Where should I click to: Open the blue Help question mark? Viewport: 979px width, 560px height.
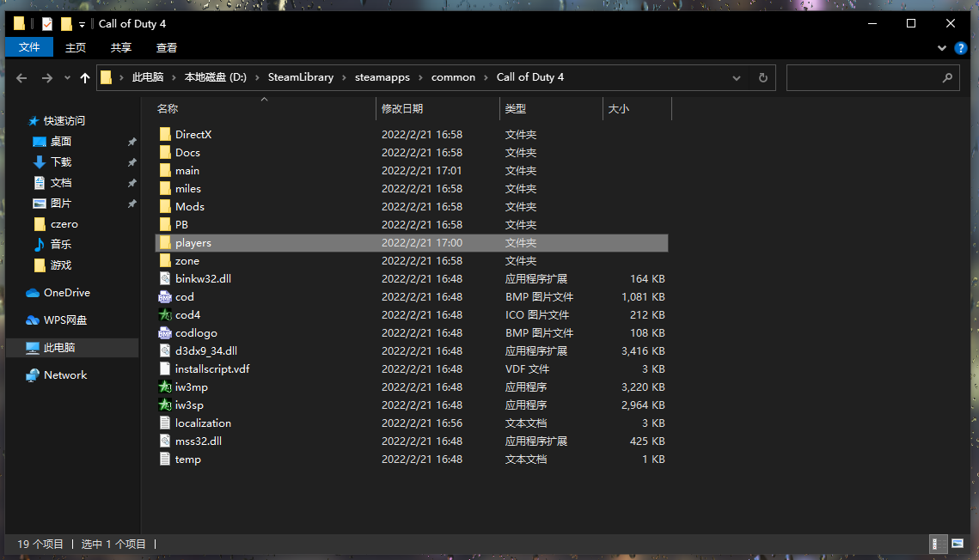pos(960,48)
